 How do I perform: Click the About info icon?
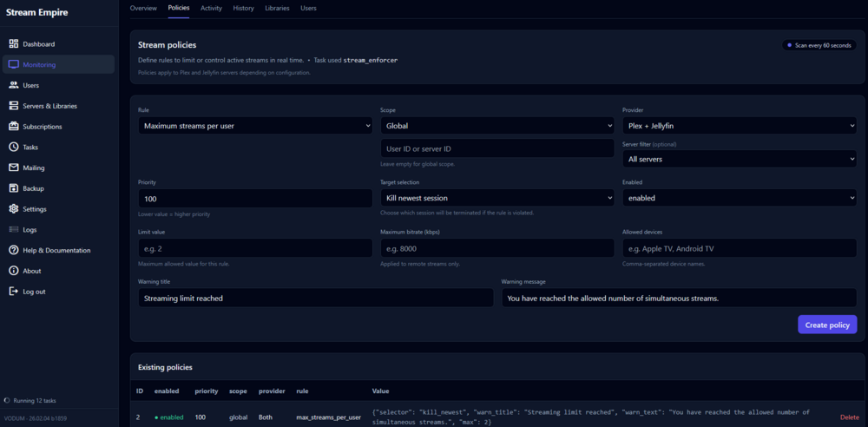pyautogui.click(x=14, y=271)
